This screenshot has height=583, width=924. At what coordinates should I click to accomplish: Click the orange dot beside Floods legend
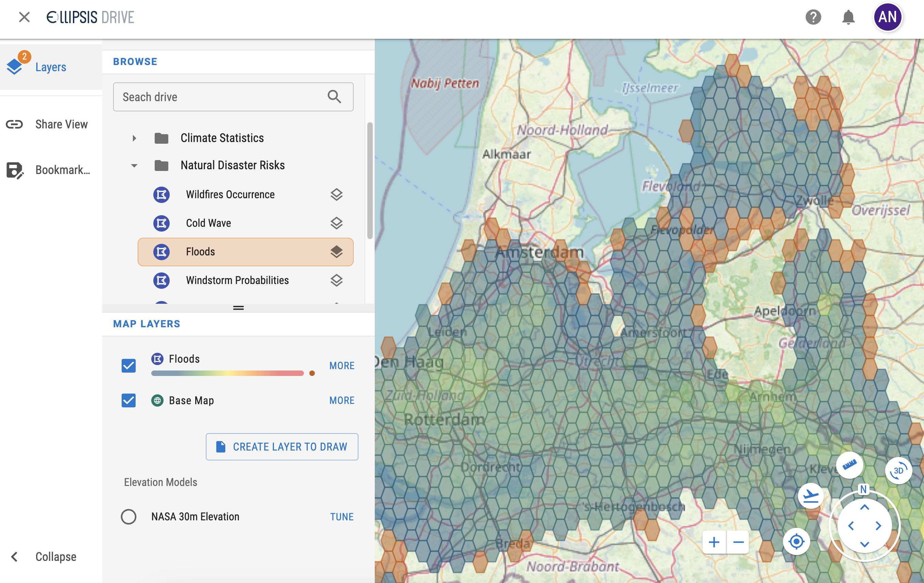312,373
